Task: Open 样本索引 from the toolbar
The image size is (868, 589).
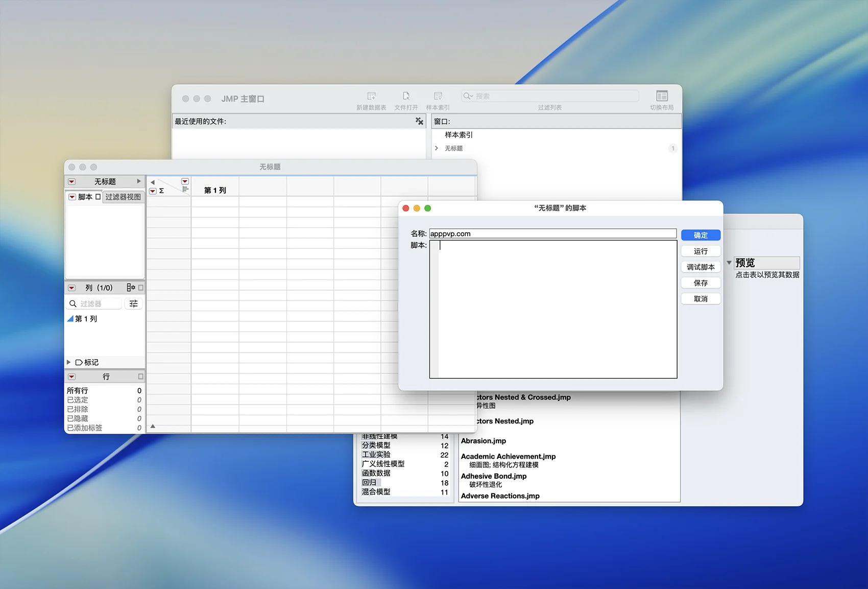Action: tap(438, 97)
